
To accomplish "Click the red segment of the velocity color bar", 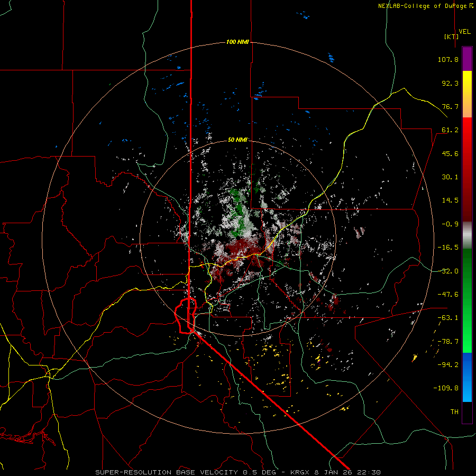I will [x=467, y=169].
